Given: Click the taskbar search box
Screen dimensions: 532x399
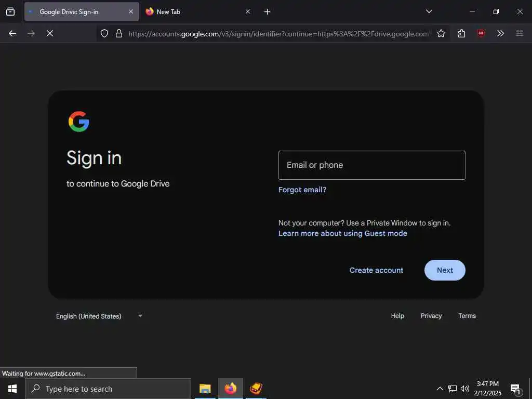Looking at the screenshot, I should coord(108,389).
